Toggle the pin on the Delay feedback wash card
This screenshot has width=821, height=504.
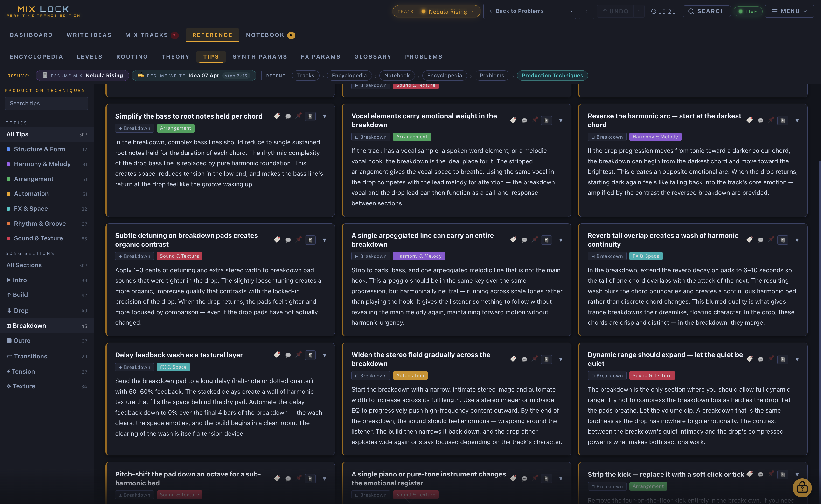[x=299, y=354]
